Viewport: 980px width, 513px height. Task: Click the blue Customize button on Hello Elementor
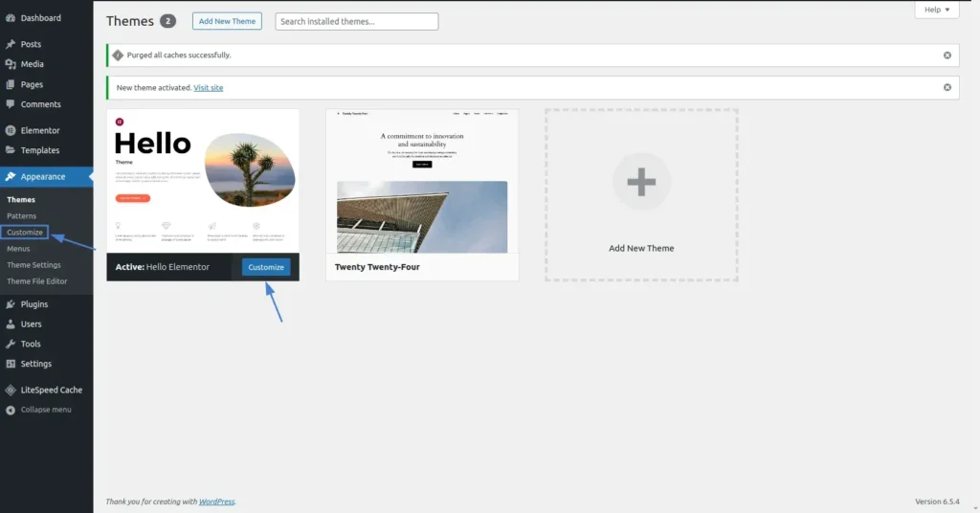click(266, 267)
